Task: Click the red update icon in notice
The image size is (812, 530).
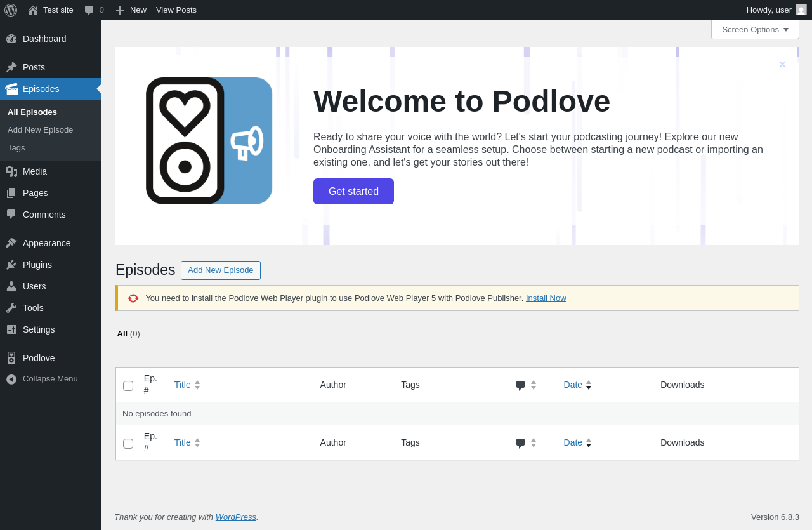Action: tap(133, 298)
